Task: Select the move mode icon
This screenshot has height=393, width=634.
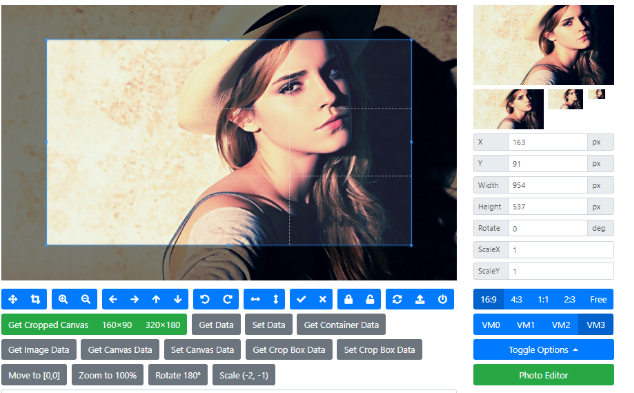Action: click(x=13, y=299)
